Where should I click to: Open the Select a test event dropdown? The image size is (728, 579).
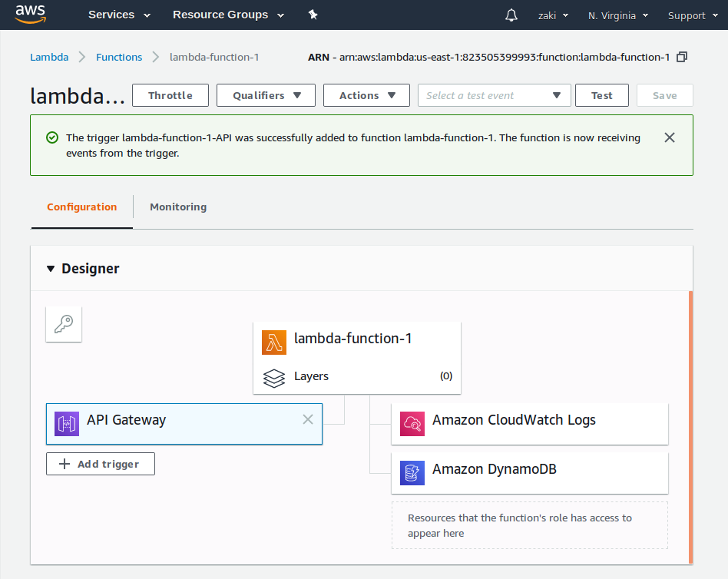click(494, 95)
